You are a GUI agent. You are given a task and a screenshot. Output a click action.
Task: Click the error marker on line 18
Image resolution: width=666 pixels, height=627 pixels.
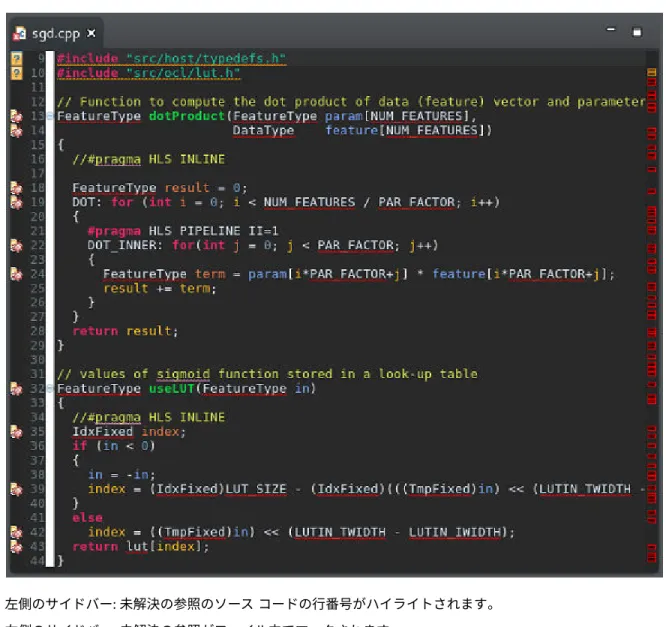tap(17, 188)
